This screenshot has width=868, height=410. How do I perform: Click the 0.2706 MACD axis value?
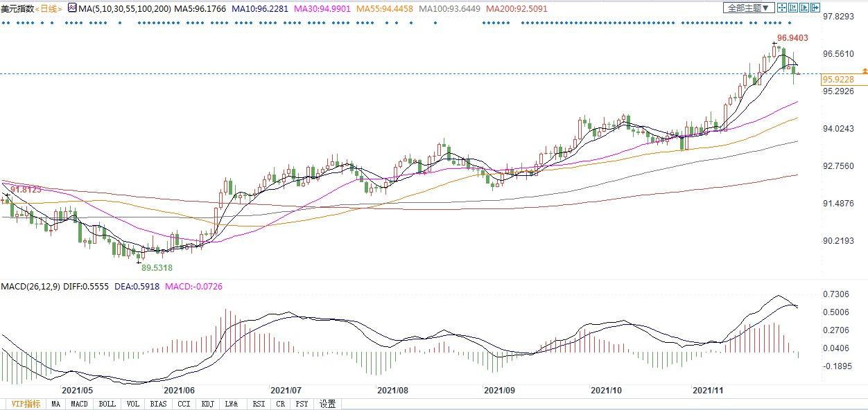pos(836,330)
